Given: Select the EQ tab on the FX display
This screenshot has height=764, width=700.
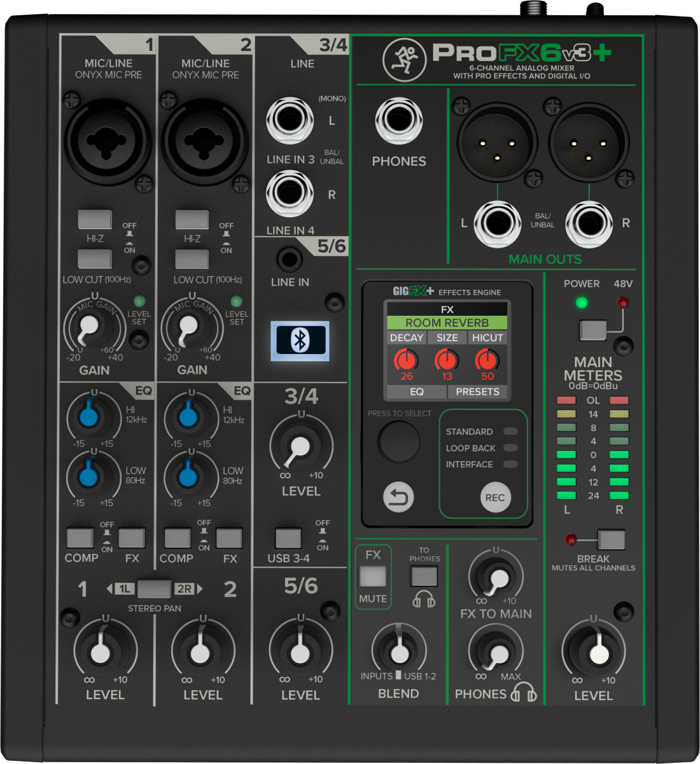Looking at the screenshot, I should [417, 392].
